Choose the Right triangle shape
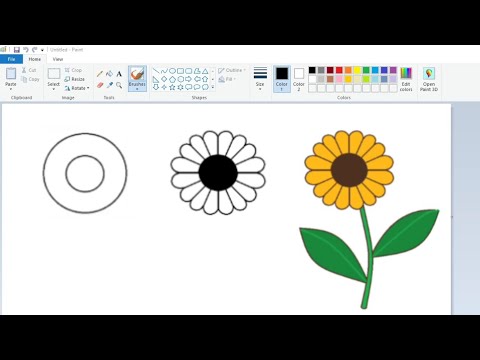480x360 pixels. pos(156,79)
